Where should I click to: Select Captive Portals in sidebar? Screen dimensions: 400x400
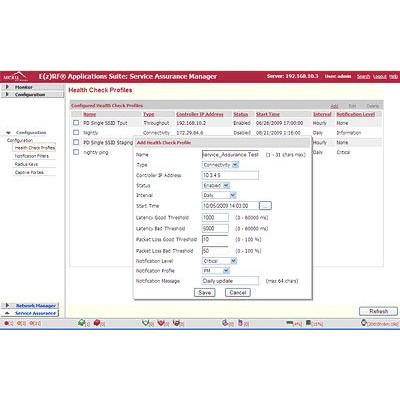click(x=29, y=172)
